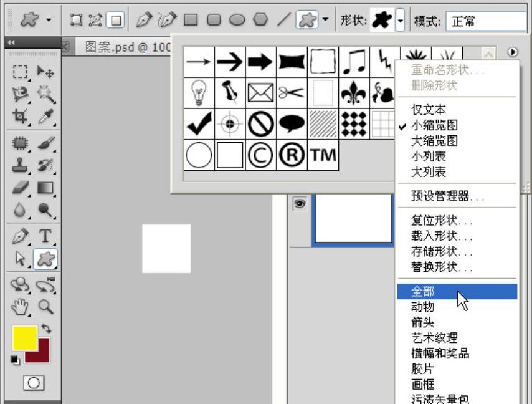The height and width of the screenshot is (404, 532).
Task: Click the yellow foreground color swatch
Action: pos(25,338)
